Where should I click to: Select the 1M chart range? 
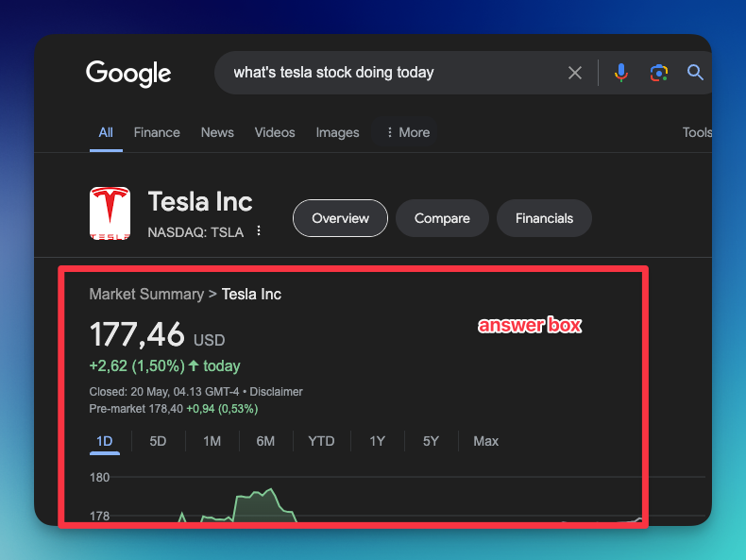coord(212,441)
